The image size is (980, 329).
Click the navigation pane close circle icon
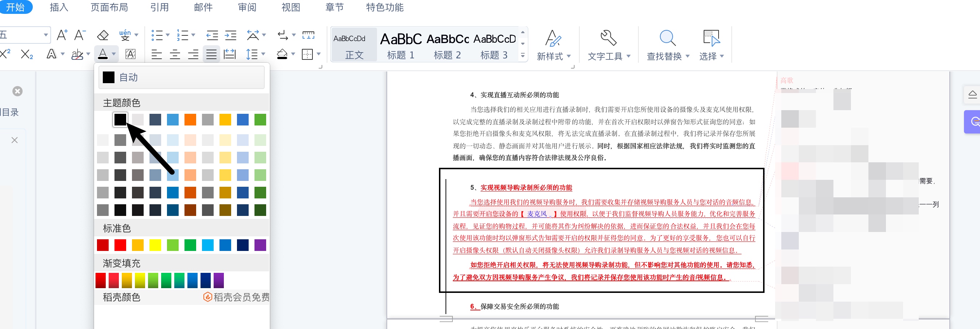(x=17, y=91)
